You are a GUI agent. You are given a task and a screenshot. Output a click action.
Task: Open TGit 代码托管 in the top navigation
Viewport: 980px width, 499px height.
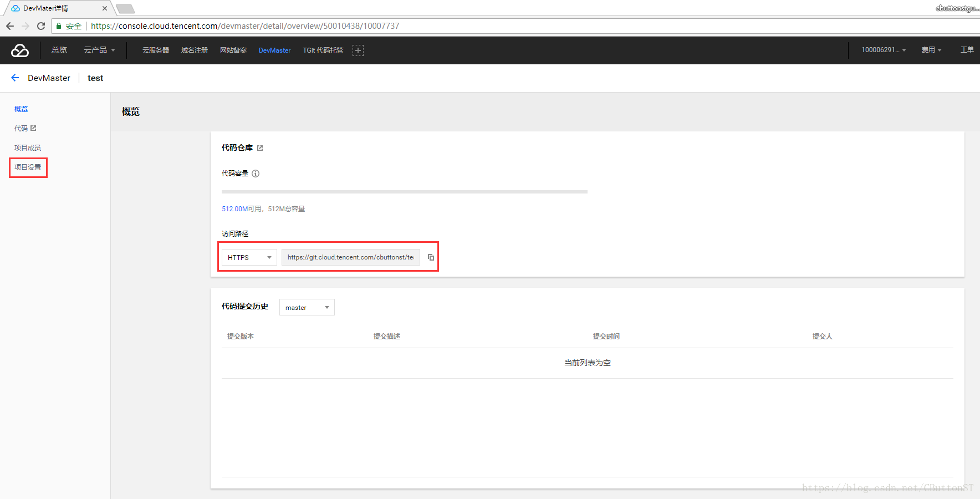(323, 50)
